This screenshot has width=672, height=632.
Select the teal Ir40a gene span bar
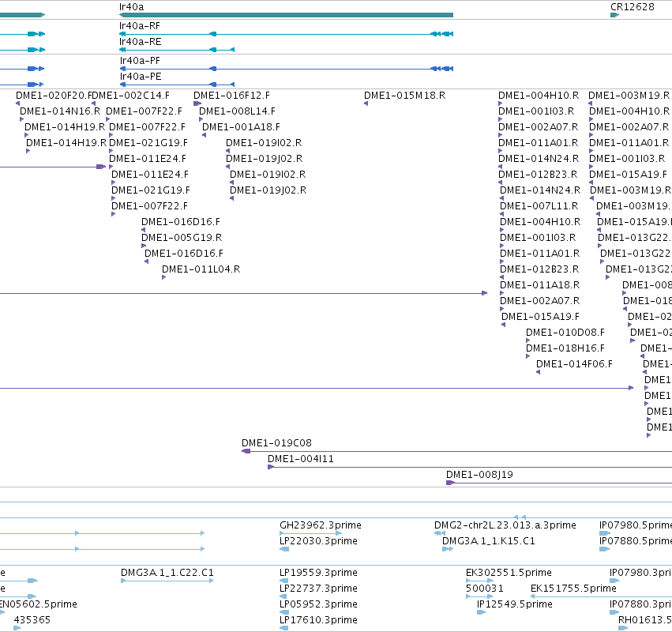[286, 15]
